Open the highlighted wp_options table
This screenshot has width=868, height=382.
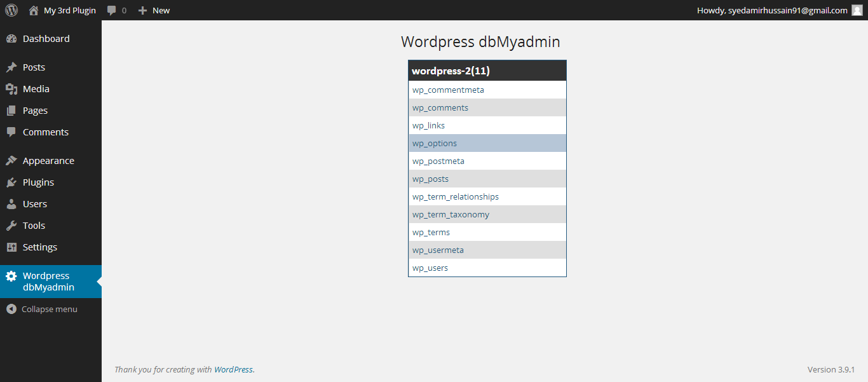487,143
